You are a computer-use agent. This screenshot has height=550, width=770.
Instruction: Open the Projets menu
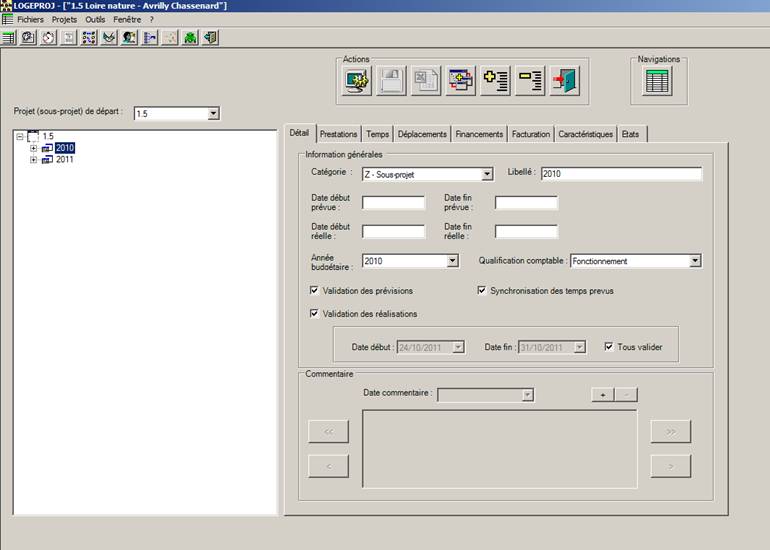[64, 19]
